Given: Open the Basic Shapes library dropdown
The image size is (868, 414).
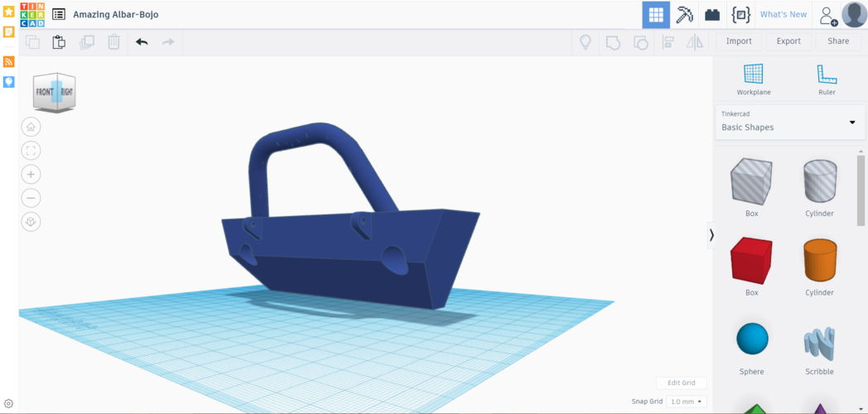Looking at the screenshot, I should [790, 122].
